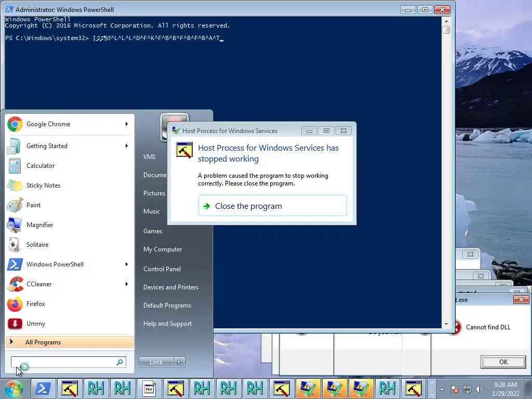
Task: Show hidden system tray icons
Action: [442, 389]
